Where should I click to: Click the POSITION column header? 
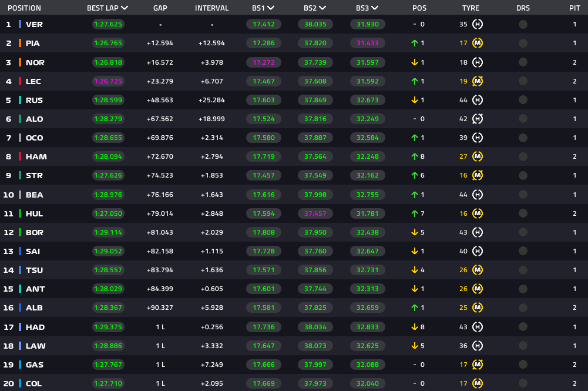click(x=24, y=8)
